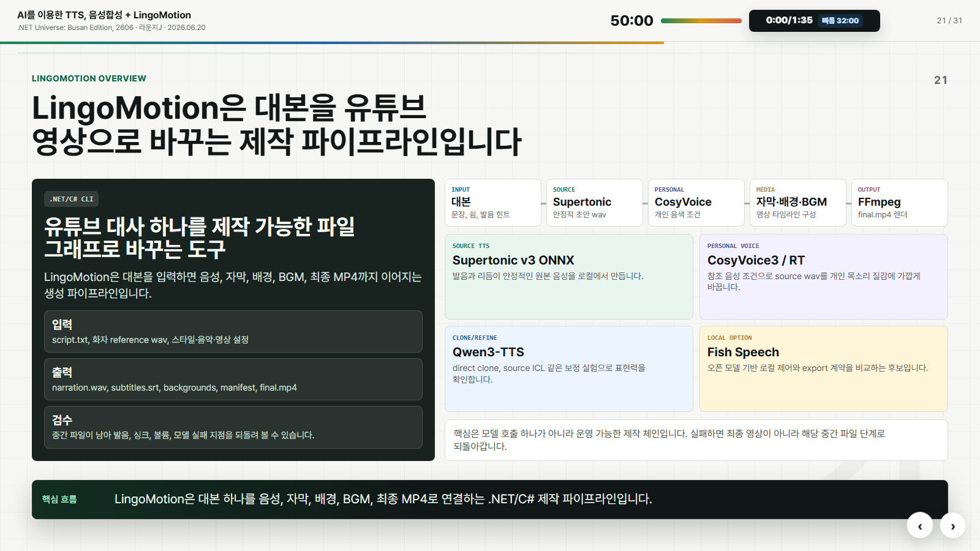
Task: Click the 핵심 흐름 label in footer bar
Action: [59, 500]
